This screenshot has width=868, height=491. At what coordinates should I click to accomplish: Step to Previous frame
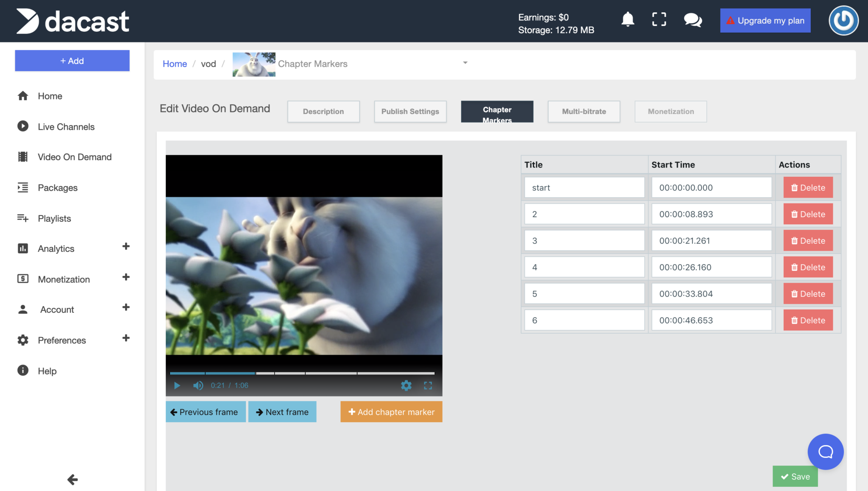click(206, 412)
